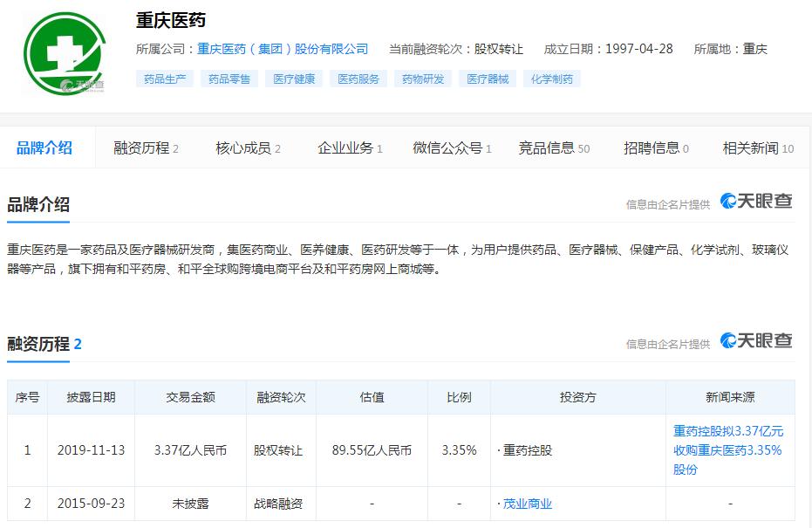Click the 融资轮次 column header
Viewport: 812px width, 528px height.
coord(281,397)
